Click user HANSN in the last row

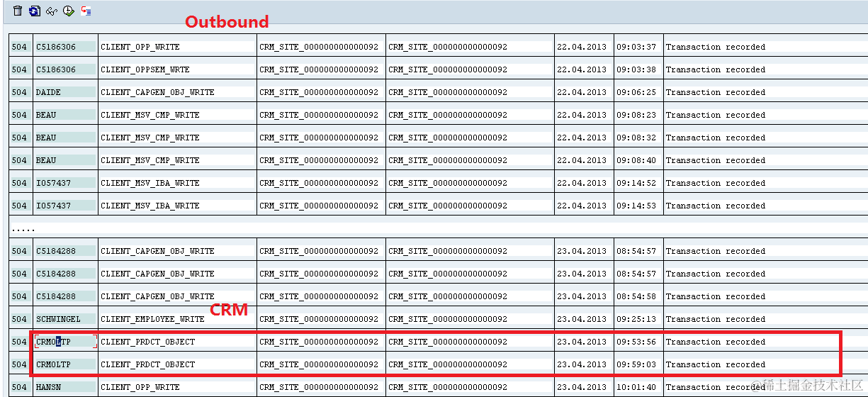tap(65, 387)
